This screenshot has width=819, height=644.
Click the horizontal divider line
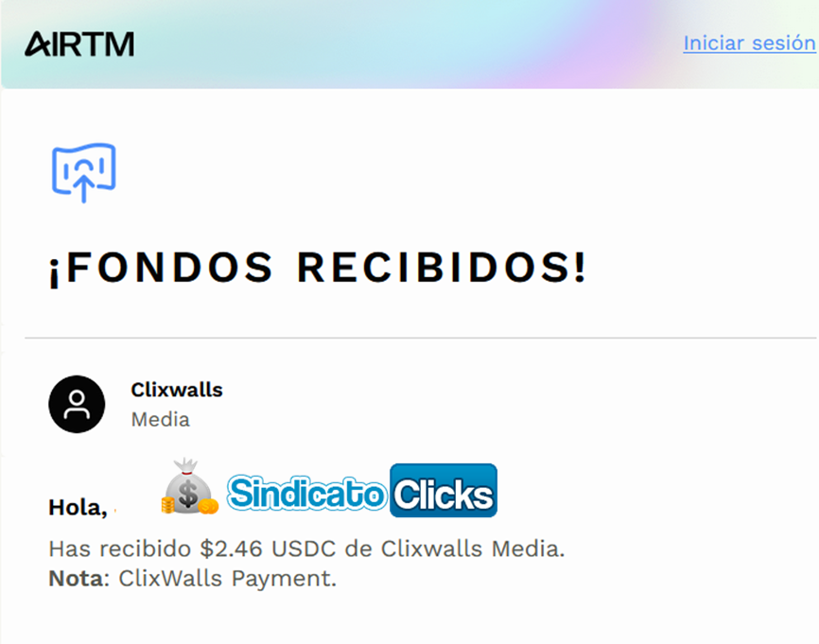coord(421,338)
